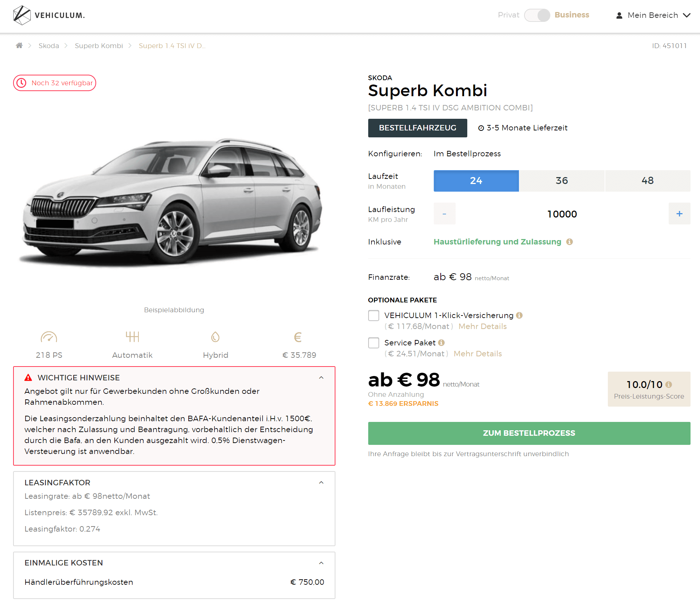Screen dimensions: 700x607
Task: Click € 13.869 ERSPARNIS text
Action: [403, 404]
